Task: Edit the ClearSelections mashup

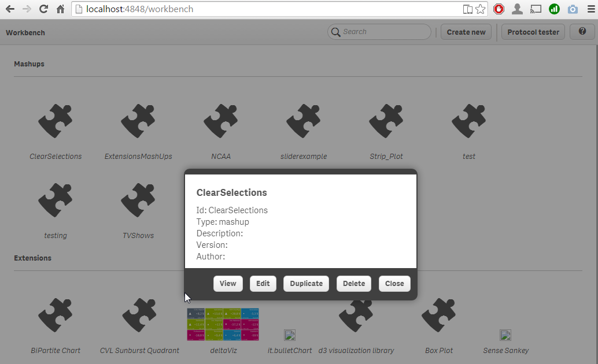Action: click(x=263, y=284)
